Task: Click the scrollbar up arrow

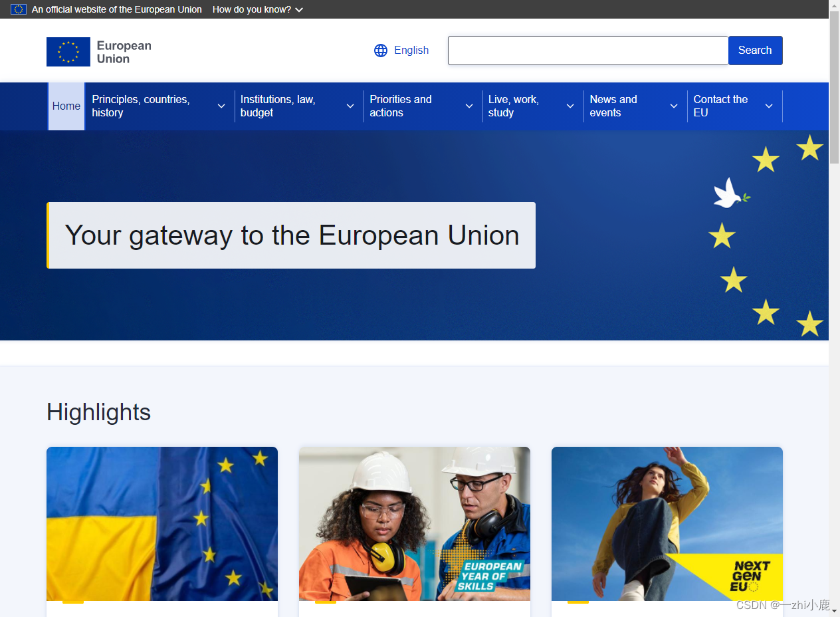Action: [x=834, y=5]
